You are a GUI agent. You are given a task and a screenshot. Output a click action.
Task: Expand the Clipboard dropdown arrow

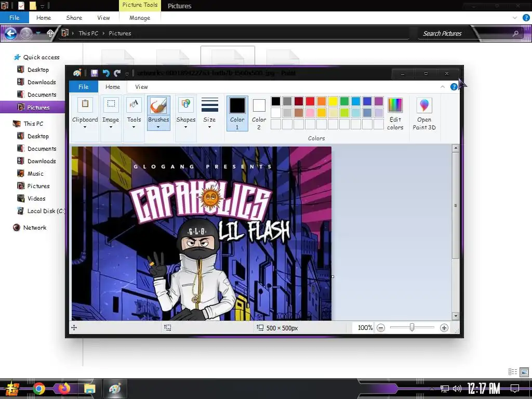coord(85,127)
